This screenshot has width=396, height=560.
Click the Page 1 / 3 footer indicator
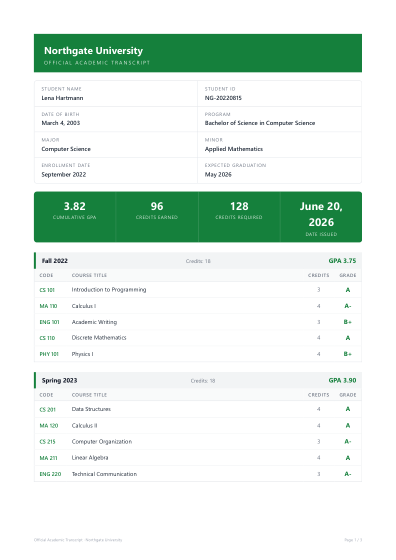point(353,540)
